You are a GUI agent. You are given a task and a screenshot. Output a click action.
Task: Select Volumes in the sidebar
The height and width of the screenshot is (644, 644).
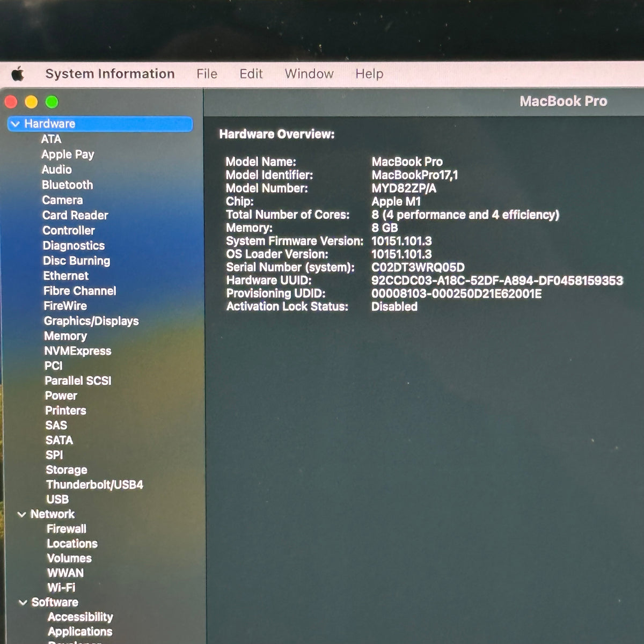[69, 558]
